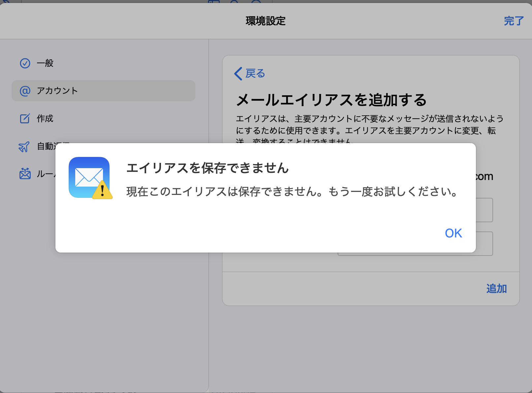Click the rules envelope icon in sidebar
532x393 pixels.
(x=25, y=173)
